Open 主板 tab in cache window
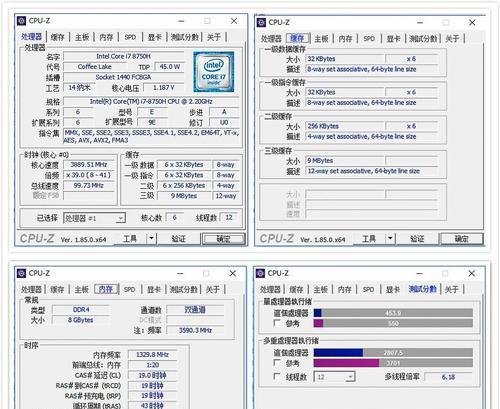This screenshot has height=409, width=500. tap(321, 39)
